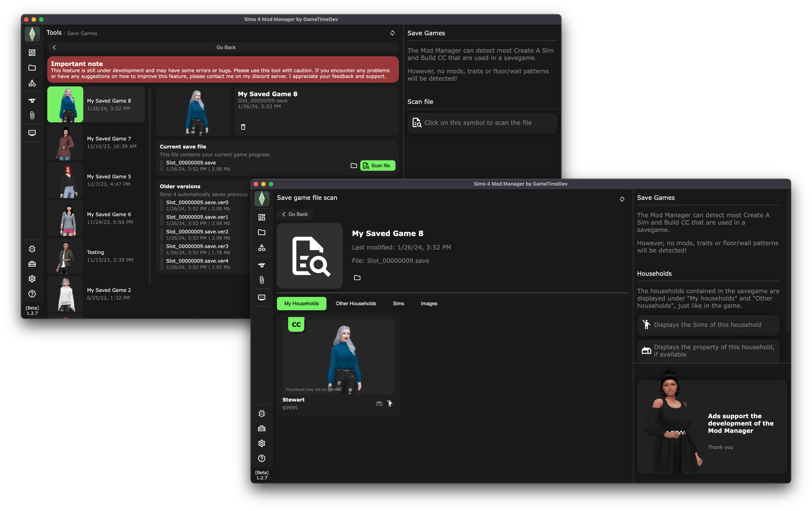Image resolution: width=812 pixels, height=511 pixels.
Task: Open dashboard icon in front window sidebar
Action: [262, 217]
